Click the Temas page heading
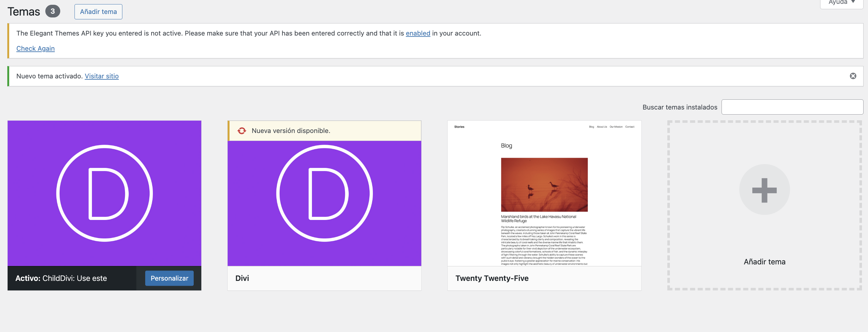The image size is (868, 332). (23, 11)
